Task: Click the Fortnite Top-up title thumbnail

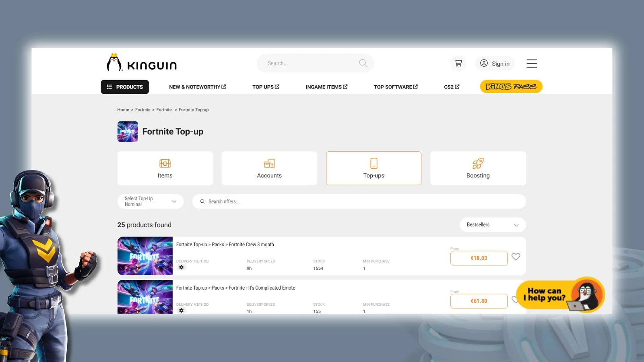Action: [x=128, y=132]
